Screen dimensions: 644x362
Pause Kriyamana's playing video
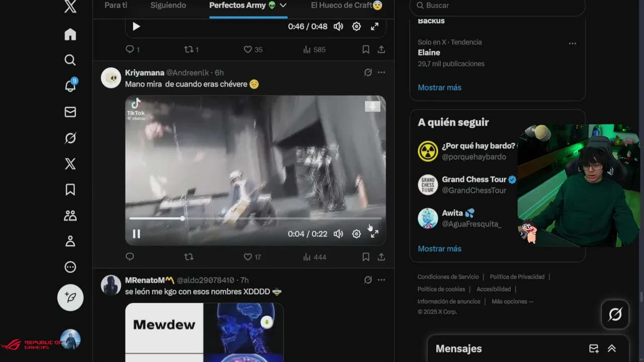(136, 234)
